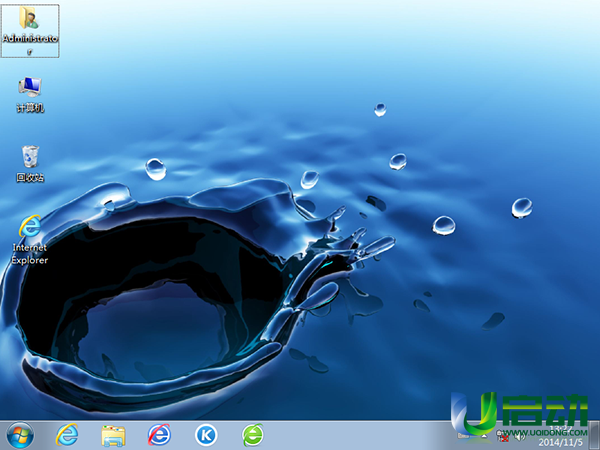Launch Internet Explorer from the taskbar
The width and height of the screenshot is (600, 450).
coord(68,435)
